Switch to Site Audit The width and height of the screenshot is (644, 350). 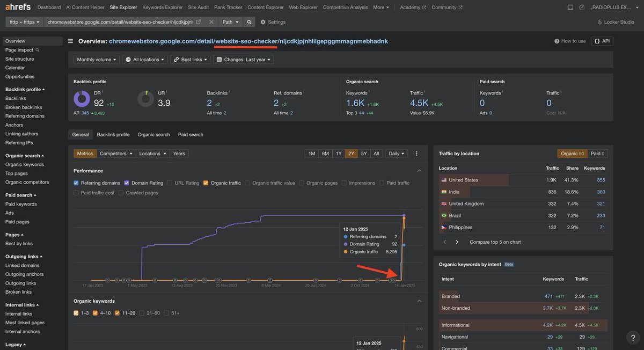[x=199, y=8]
